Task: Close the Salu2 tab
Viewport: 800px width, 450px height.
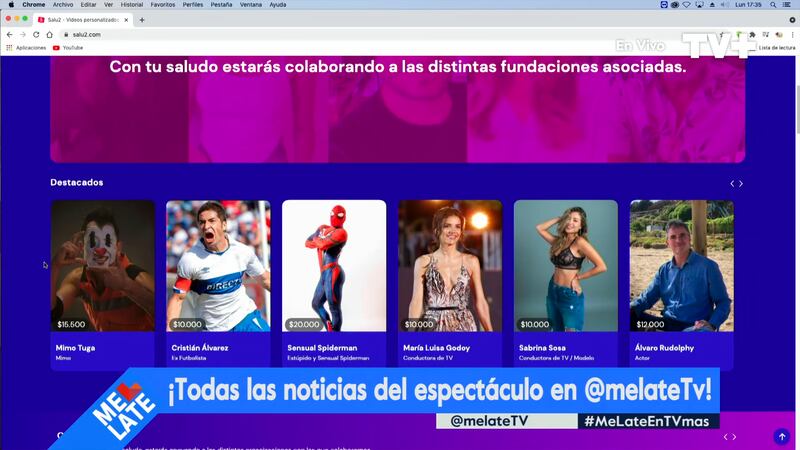Action: (x=126, y=20)
